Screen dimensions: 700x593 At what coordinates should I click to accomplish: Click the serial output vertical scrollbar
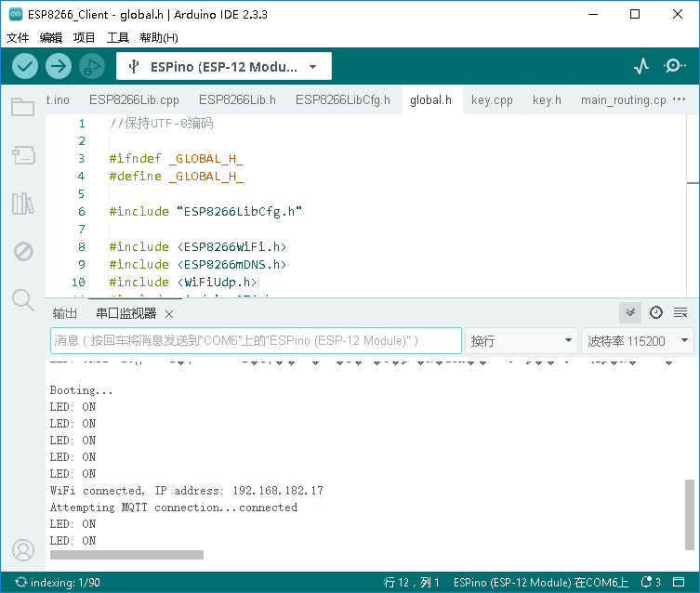coord(690,515)
